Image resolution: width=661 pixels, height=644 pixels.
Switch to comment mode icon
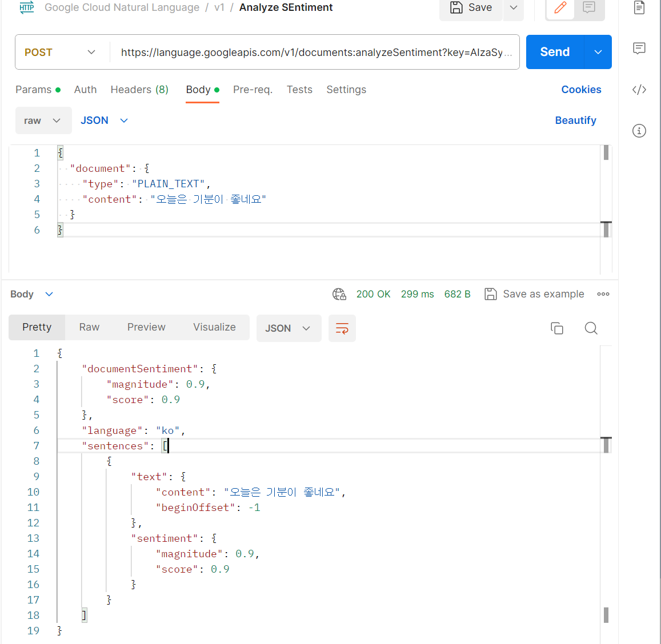tap(589, 7)
